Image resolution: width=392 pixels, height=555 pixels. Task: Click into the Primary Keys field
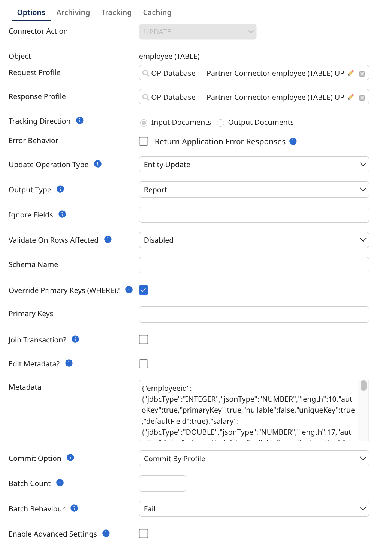[254, 314]
